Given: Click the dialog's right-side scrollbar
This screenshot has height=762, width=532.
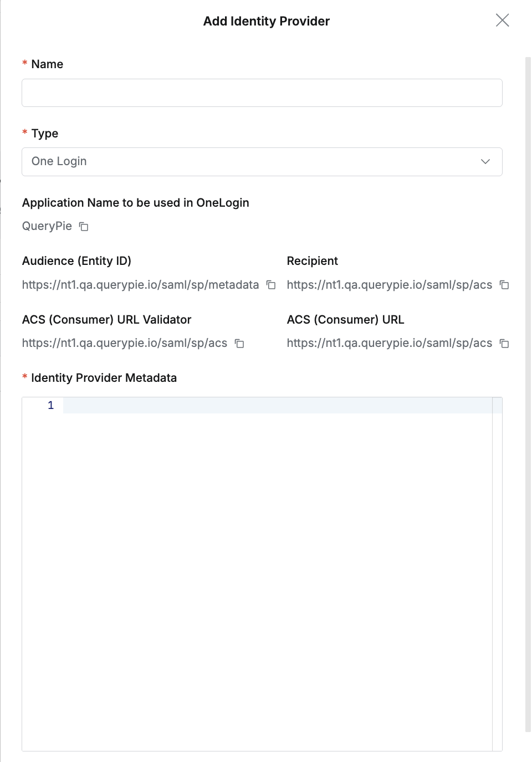Looking at the screenshot, I should point(528,388).
